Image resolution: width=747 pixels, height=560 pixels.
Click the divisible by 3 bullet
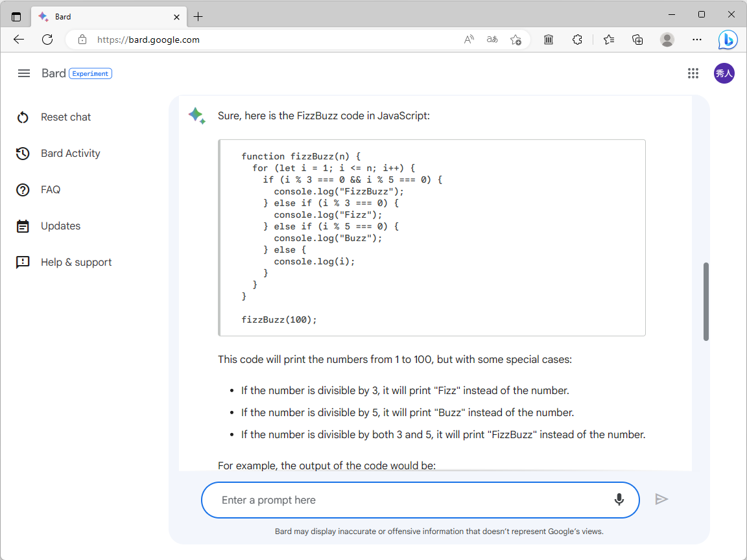click(405, 390)
